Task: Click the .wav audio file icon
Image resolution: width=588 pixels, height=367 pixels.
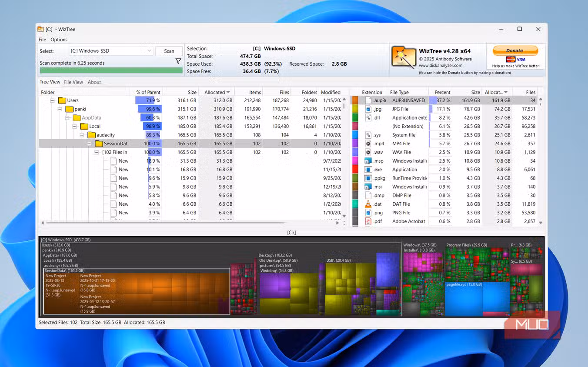Action: [368, 152]
